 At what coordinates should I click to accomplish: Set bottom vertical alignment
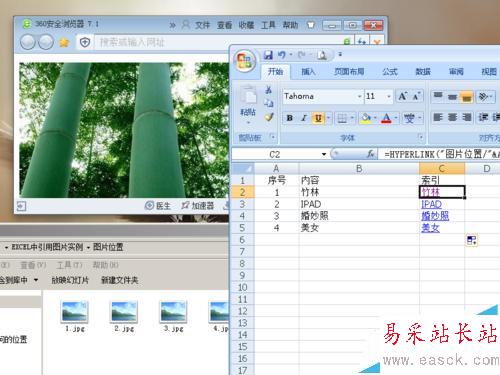[x=467, y=97]
